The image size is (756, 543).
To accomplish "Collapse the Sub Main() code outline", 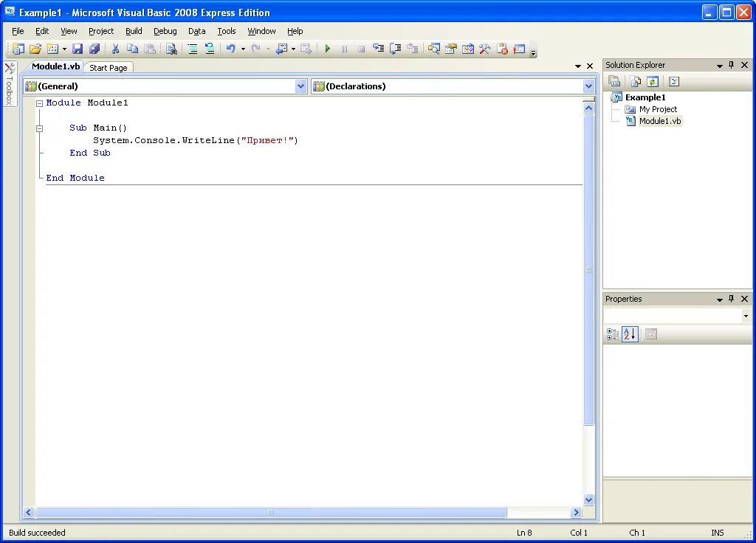I will pyautogui.click(x=40, y=128).
